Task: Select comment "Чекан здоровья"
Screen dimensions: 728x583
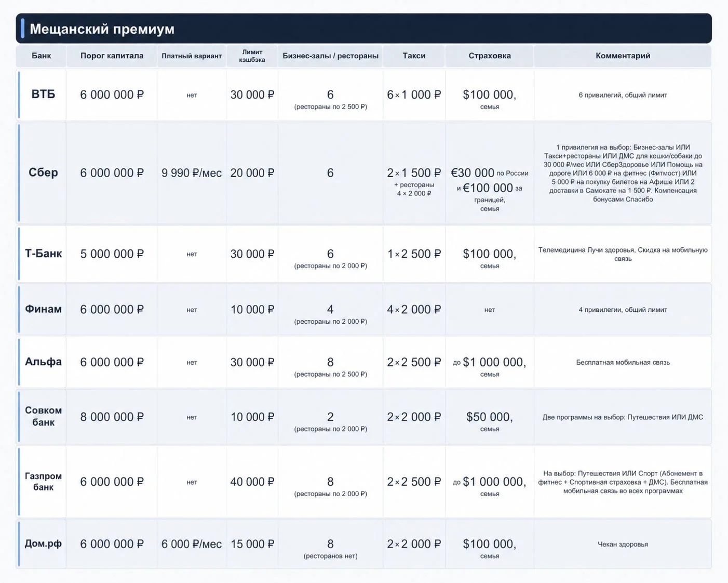Action: (x=623, y=544)
